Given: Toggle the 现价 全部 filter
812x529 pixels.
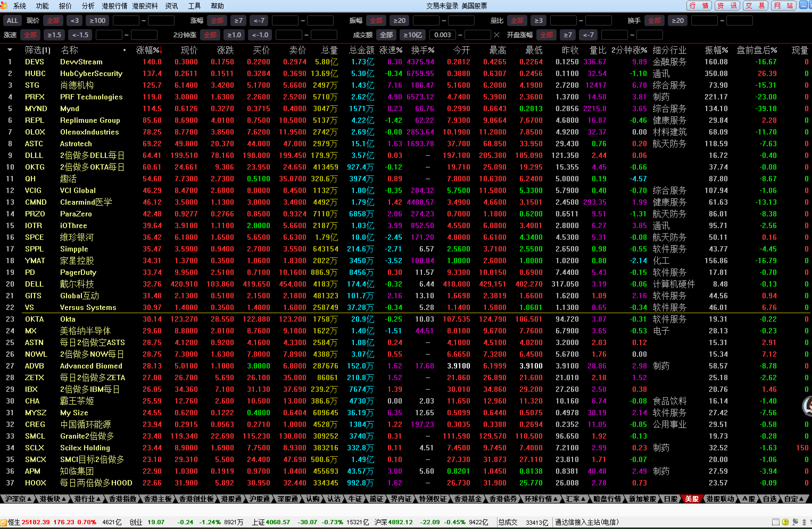Looking at the screenshot, I should click(x=53, y=20).
